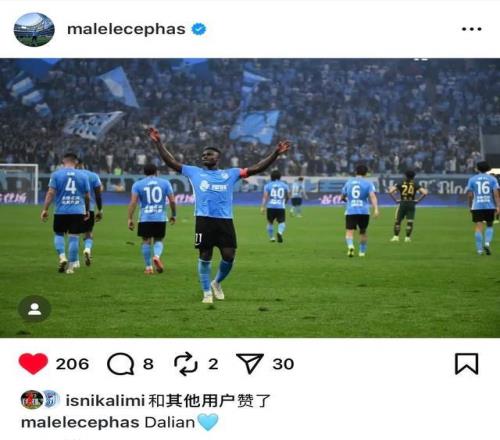The width and height of the screenshot is (500, 440).
Task: Open isnikalimi profile from likes line
Action: pos(105,400)
